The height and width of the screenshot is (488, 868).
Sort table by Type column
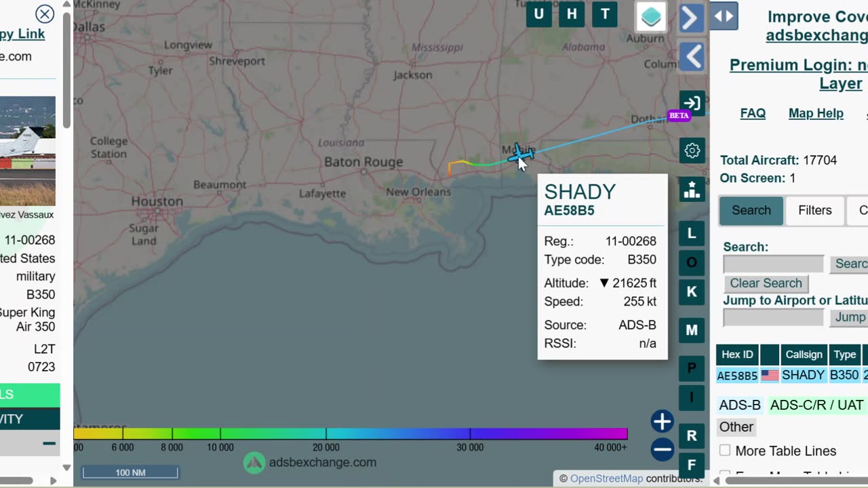[844, 354]
